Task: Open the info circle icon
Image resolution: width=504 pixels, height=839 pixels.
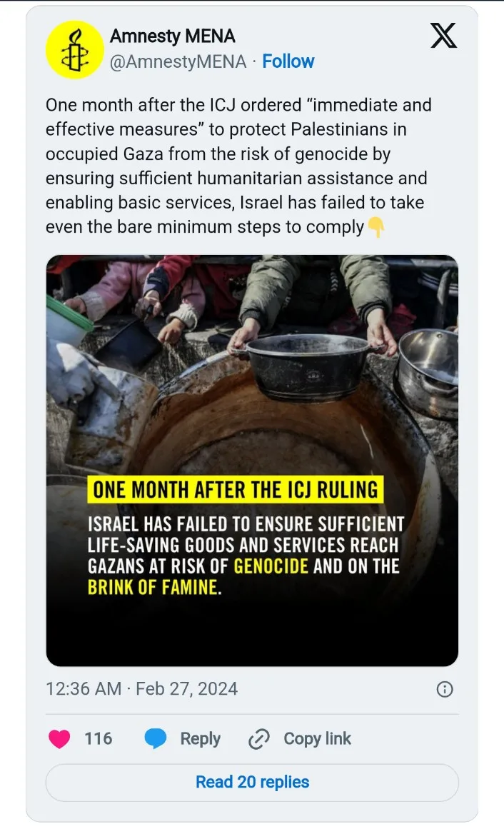Action: pos(445,689)
